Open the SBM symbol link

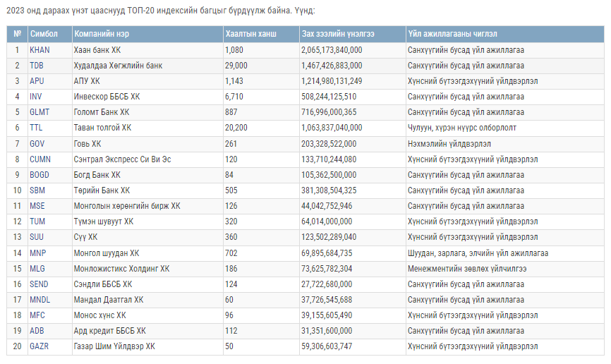tap(37, 190)
